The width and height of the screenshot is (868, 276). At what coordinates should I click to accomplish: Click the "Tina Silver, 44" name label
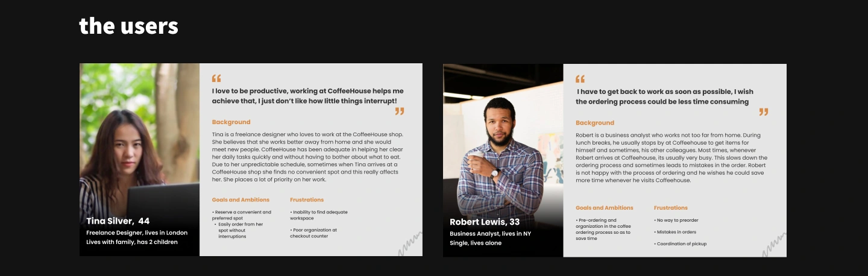pyautogui.click(x=118, y=221)
